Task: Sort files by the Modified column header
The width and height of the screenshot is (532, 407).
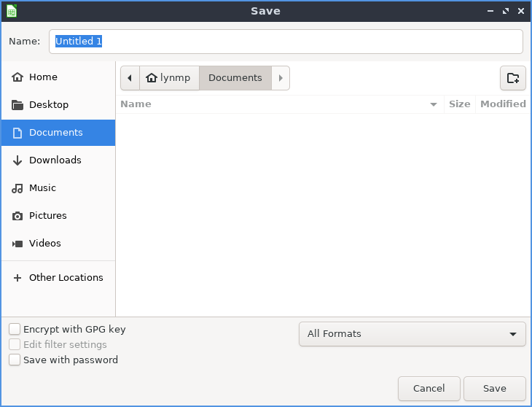Action: [502, 104]
